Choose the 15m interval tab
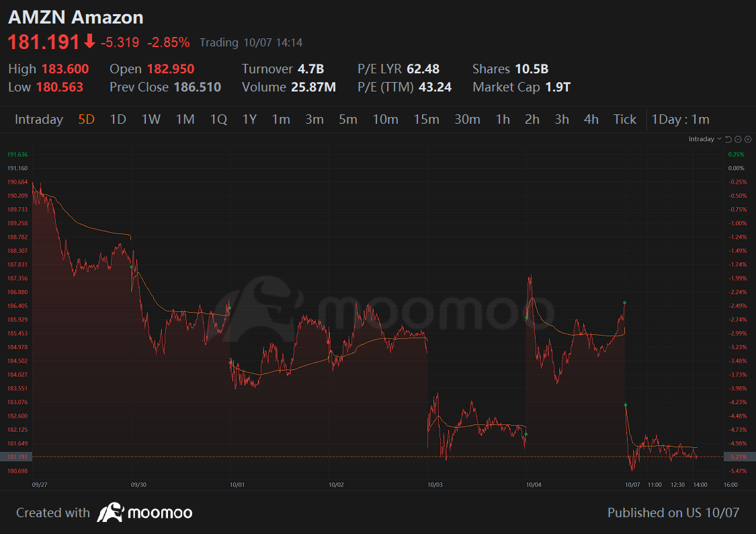 (426, 119)
